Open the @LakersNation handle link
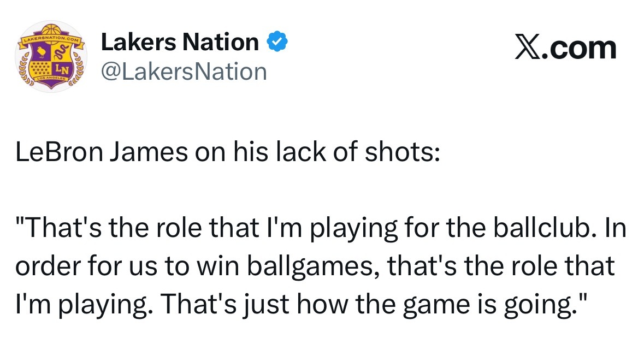The image size is (644, 344). [184, 71]
